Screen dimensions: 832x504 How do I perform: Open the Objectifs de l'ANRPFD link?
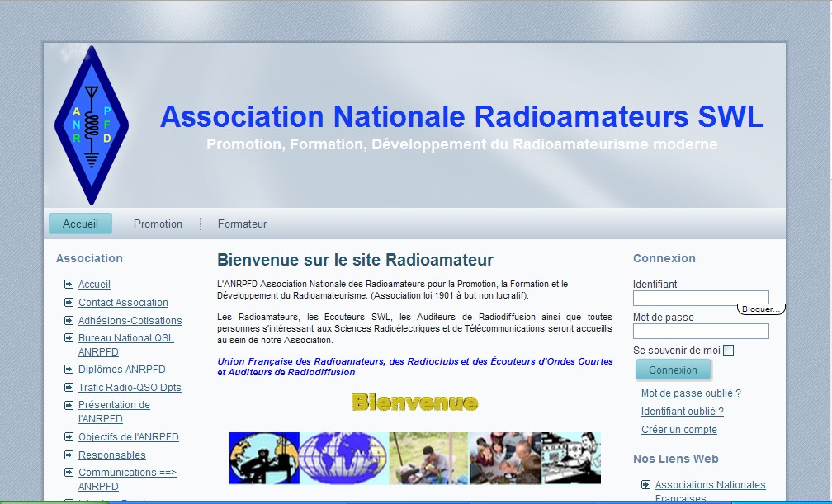pos(129,436)
